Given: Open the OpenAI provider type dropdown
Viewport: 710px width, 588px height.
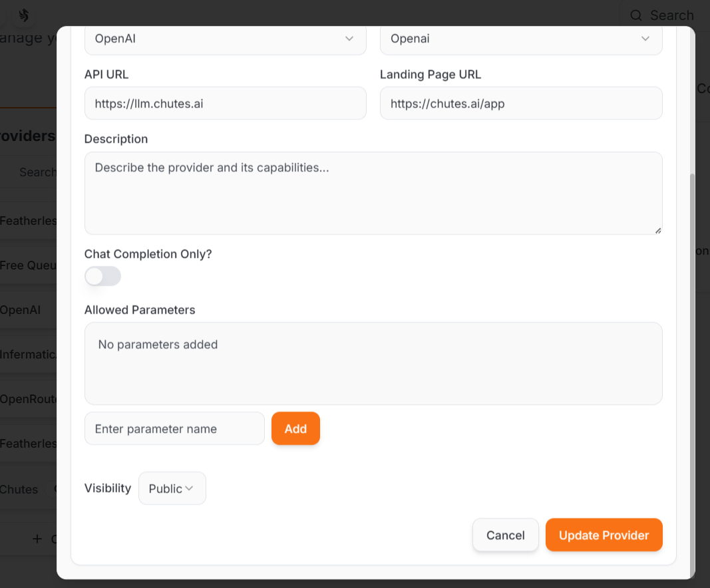Looking at the screenshot, I should coord(225,39).
